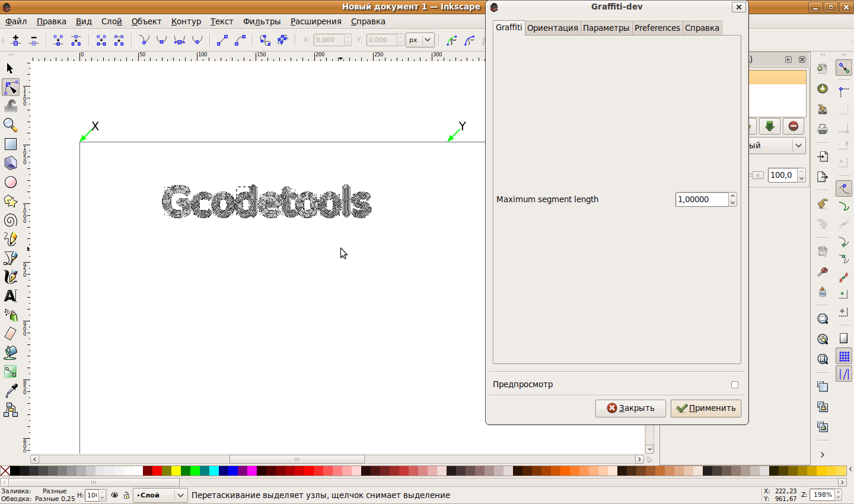Click the Применить button
The width and height of the screenshot is (854, 504).
point(706,408)
